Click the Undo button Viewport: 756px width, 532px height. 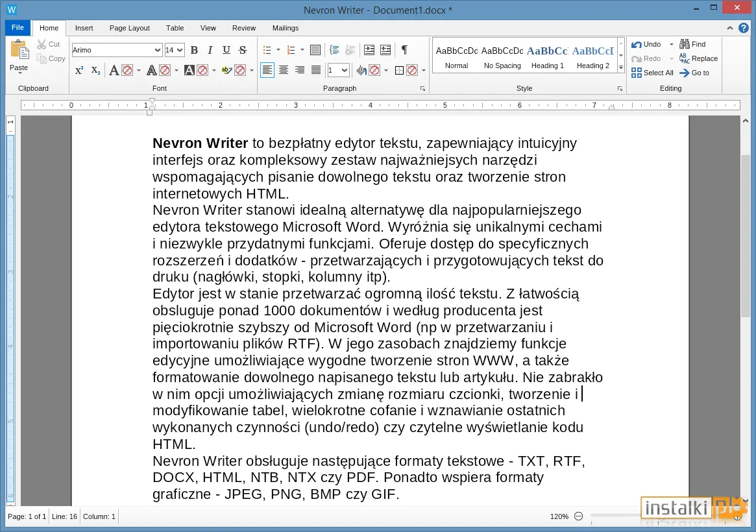(x=646, y=44)
